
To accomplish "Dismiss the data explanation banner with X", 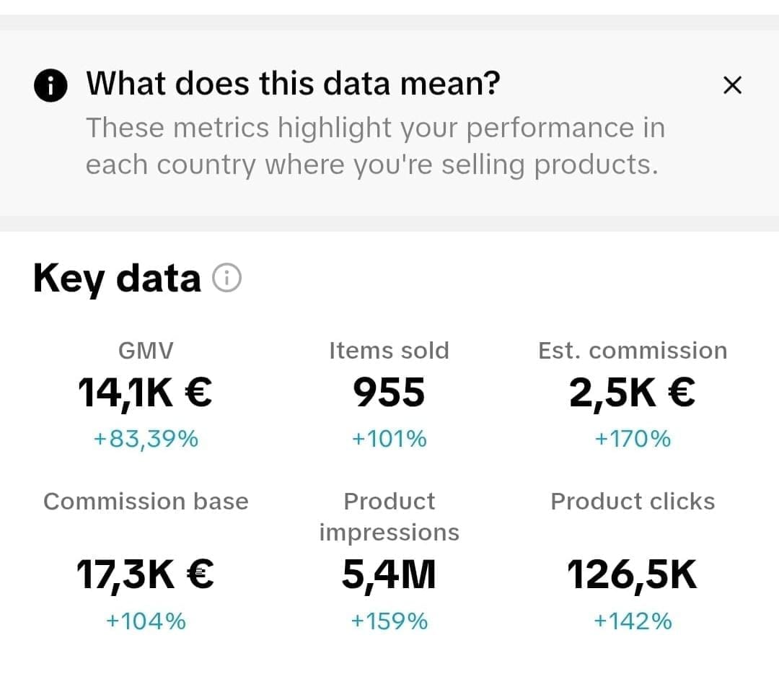I will tap(732, 85).
